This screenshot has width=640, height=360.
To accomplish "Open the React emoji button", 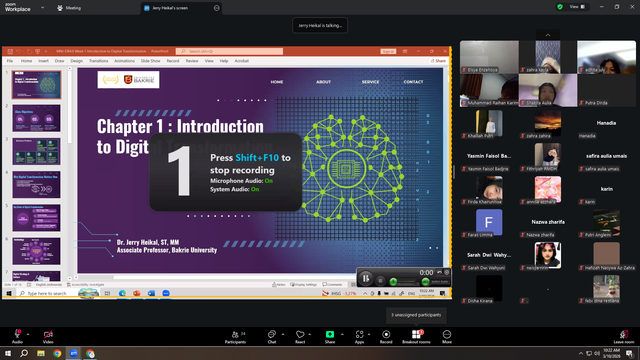I will click(300, 337).
